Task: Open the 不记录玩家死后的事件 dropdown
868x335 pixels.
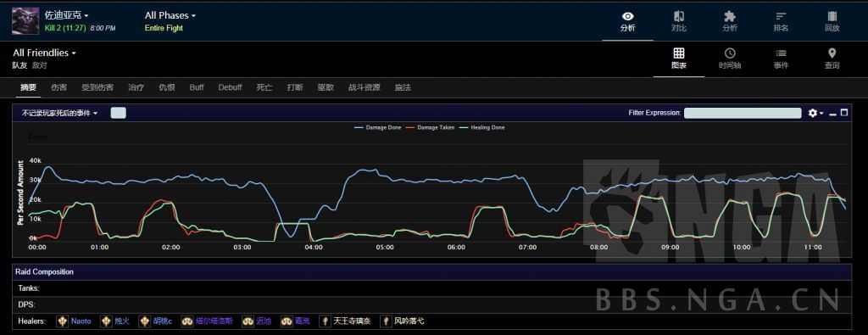Action: point(60,113)
